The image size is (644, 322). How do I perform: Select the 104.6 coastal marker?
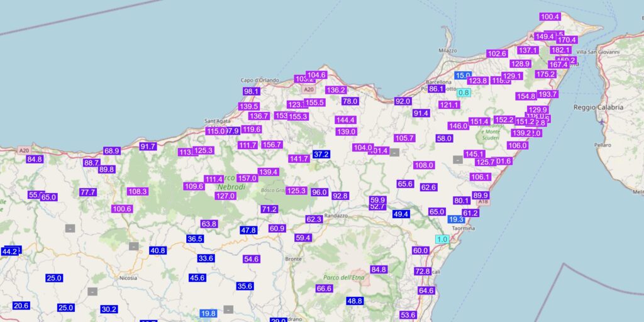point(316,75)
